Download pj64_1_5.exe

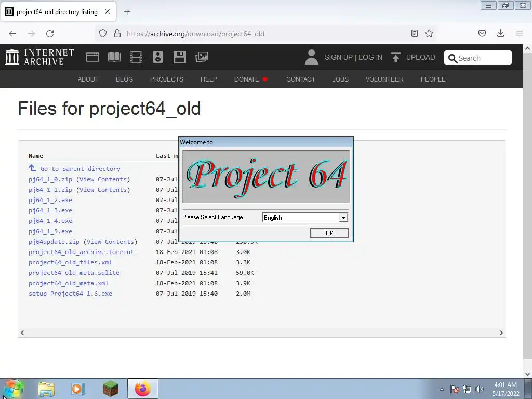coord(50,231)
